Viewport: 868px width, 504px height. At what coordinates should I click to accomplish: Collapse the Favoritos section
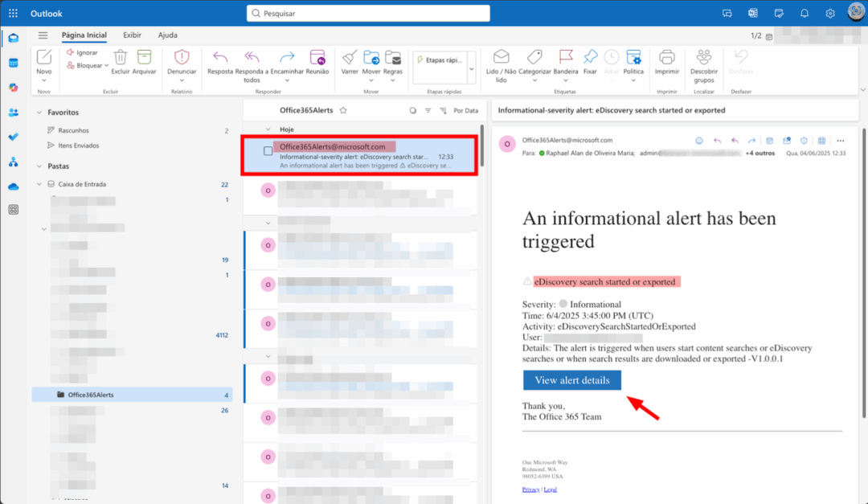tap(39, 113)
